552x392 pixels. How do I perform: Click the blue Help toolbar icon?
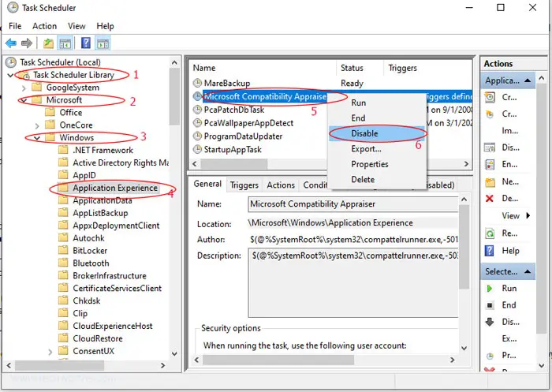click(x=86, y=43)
